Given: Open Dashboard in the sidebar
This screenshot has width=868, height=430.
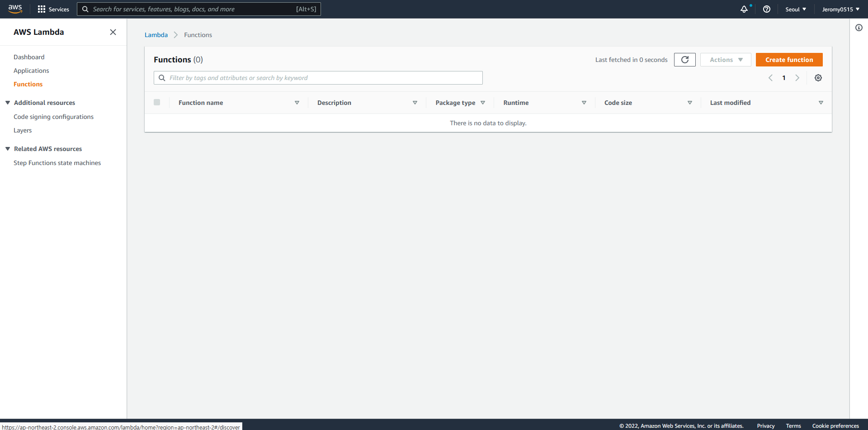Looking at the screenshot, I should (29, 57).
